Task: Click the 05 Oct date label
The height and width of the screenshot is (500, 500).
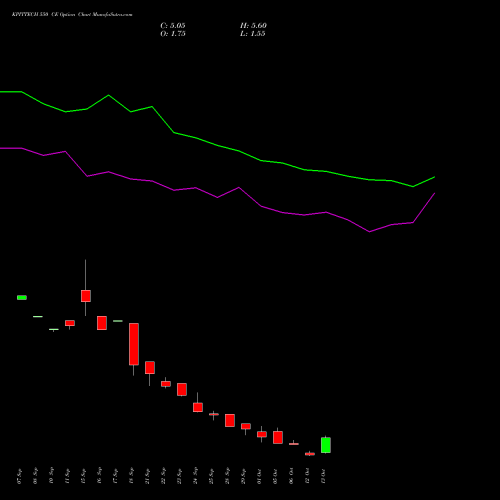Action: tap(275, 476)
